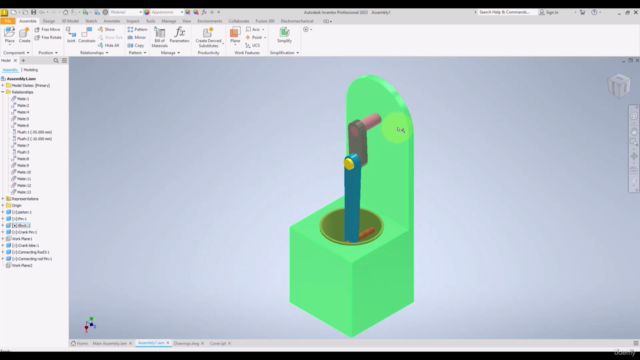Click the Home icon in quick access toolbar

point(65,12)
